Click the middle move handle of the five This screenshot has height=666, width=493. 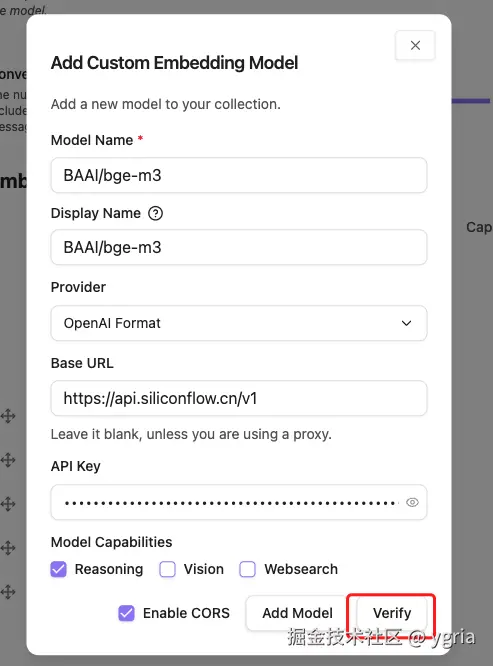tap(8, 504)
